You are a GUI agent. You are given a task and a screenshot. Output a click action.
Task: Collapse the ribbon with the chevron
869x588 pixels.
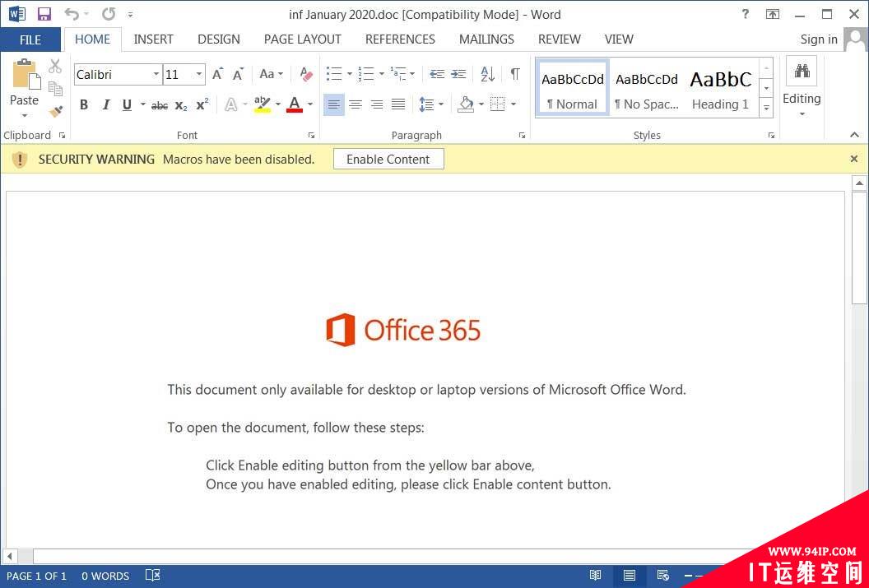pyautogui.click(x=854, y=135)
